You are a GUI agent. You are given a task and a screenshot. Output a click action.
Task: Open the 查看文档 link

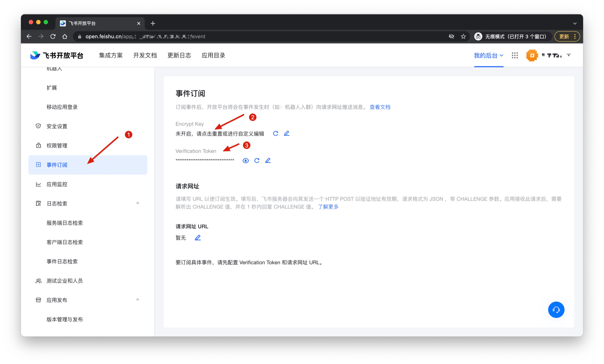click(x=380, y=107)
